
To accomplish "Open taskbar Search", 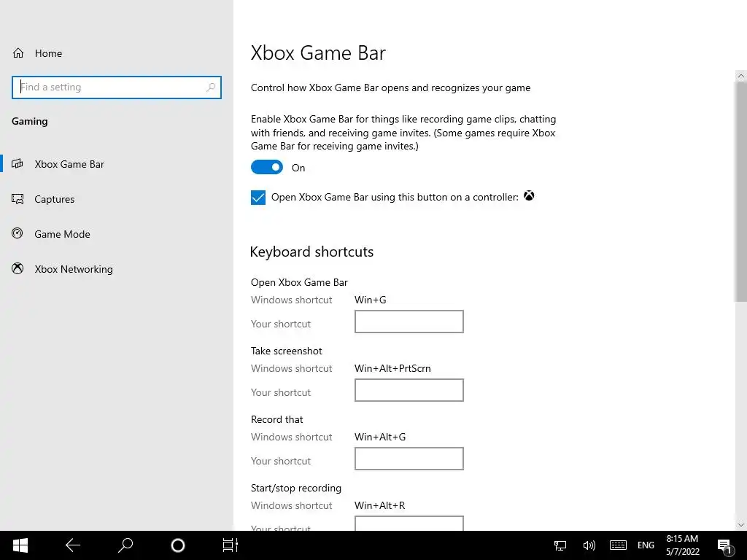I will click(125, 545).
